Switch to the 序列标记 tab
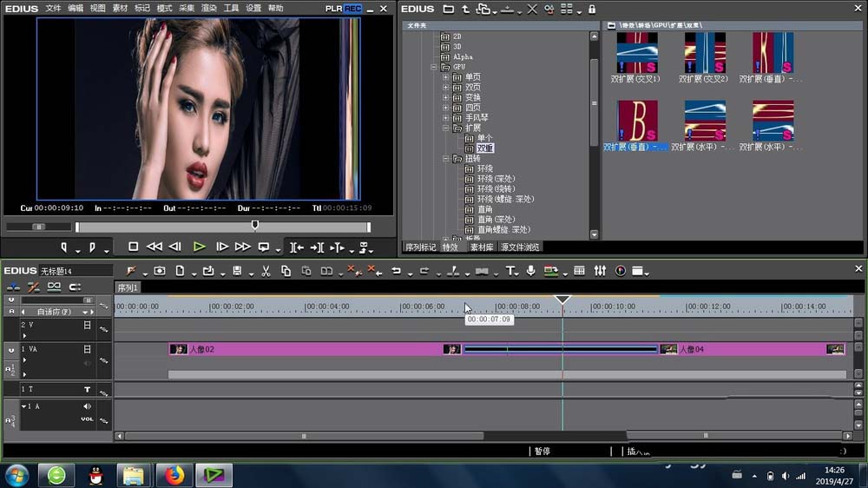 click(420, 247)
